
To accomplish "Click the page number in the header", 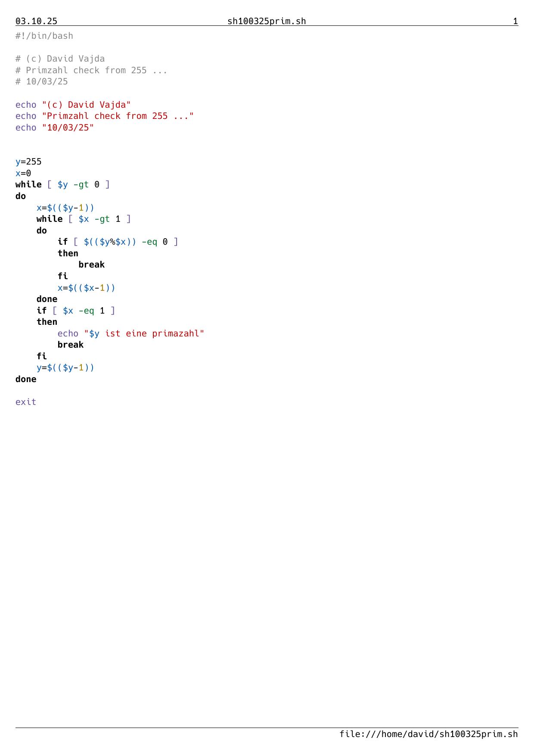I will (x=515, y=22).
